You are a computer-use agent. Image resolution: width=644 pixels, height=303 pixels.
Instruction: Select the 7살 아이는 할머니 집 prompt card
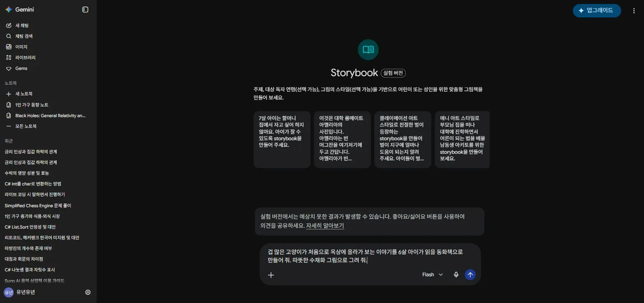[282, 139]
